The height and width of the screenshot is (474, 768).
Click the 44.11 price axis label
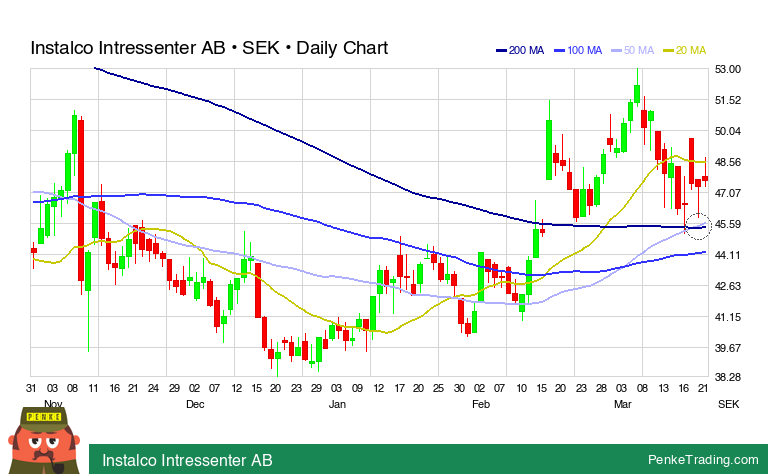tap(728, 255)
